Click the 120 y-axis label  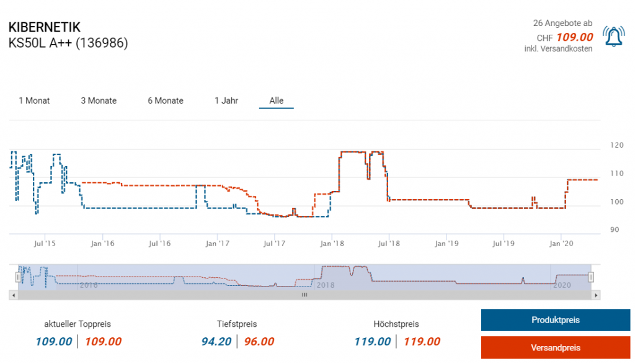(616, 145)
